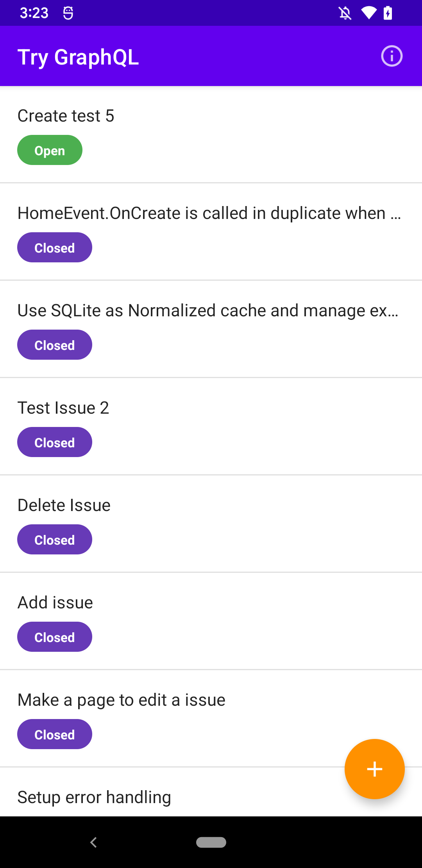Image resolution: width=422 pixels, height=868 pixels.
Task: Tap the battery charging indicator
Action: [388, 13]
